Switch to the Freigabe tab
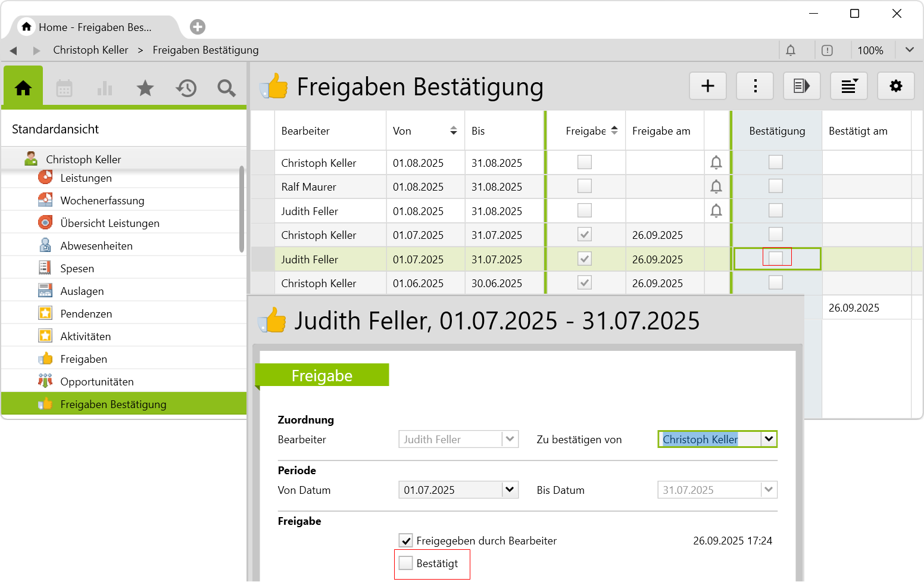924x582 pixels. coord(321,376)
